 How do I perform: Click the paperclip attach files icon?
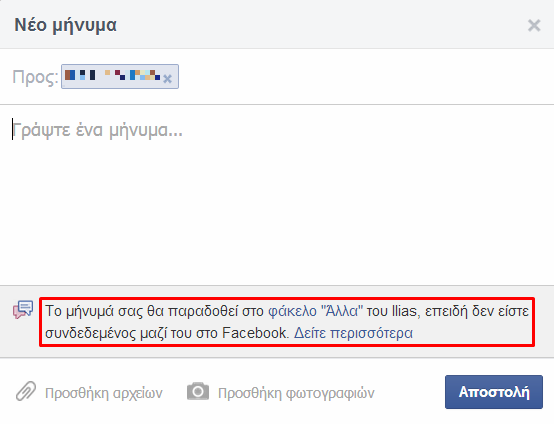(26, 391)
